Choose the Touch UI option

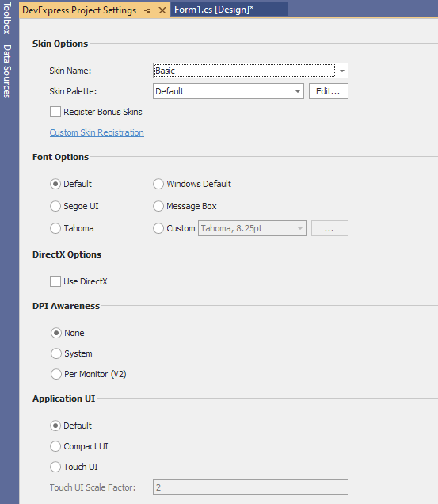pos(55,467)
